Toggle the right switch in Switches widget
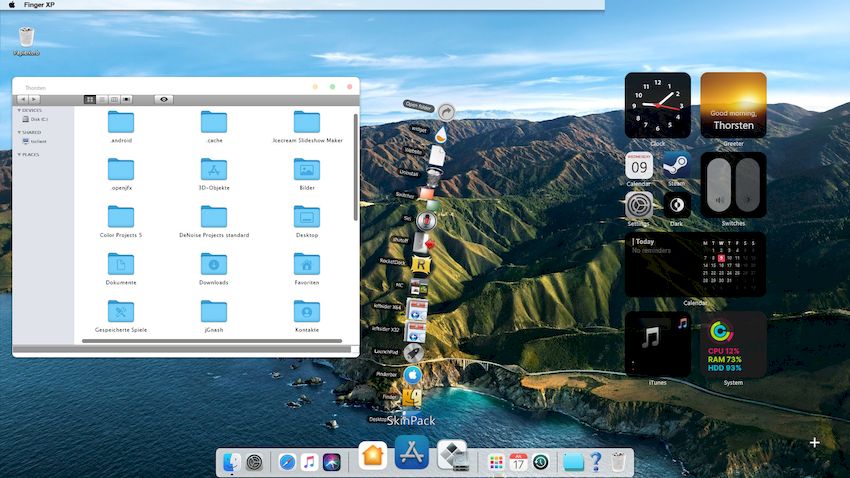The height and width of the screenshot is (478, 850). tap(748, 185)
